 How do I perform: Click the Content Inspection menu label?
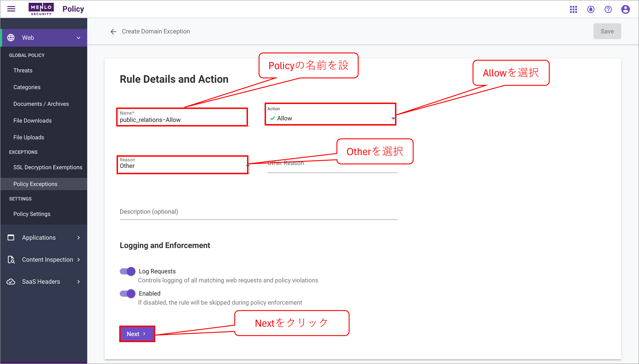coord(48,260)
